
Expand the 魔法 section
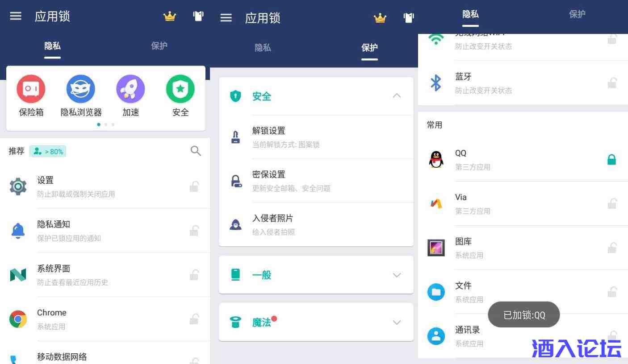[316, 322]
